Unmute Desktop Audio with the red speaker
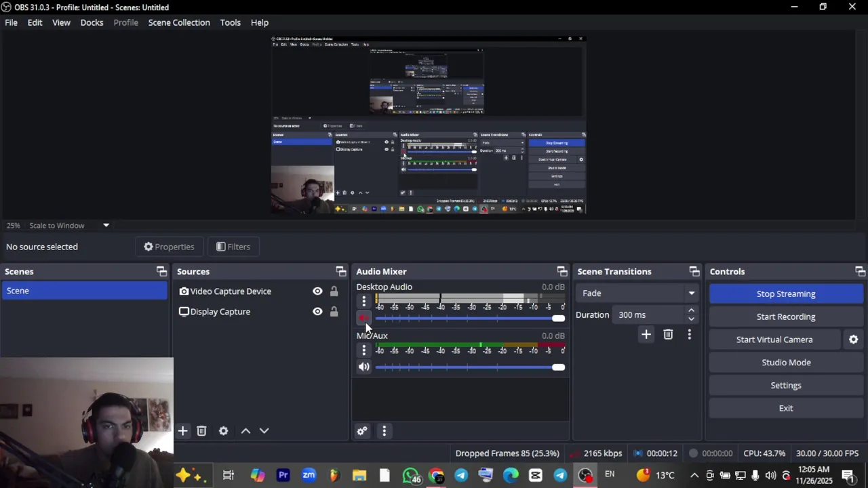868x488 pixels. pyautogui.click(x=363, y=319)
